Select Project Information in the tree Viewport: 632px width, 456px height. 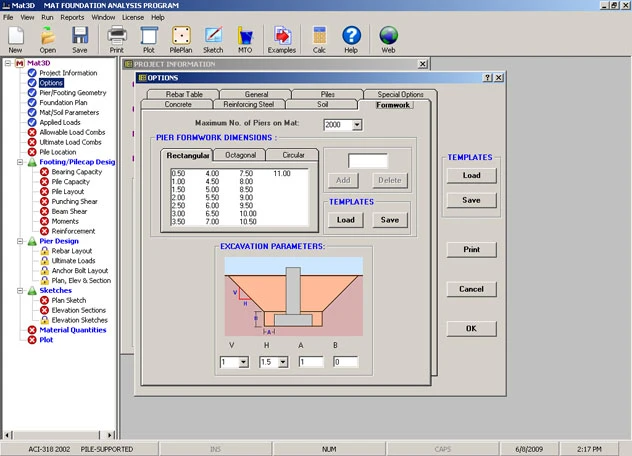[x=68, y=73]
